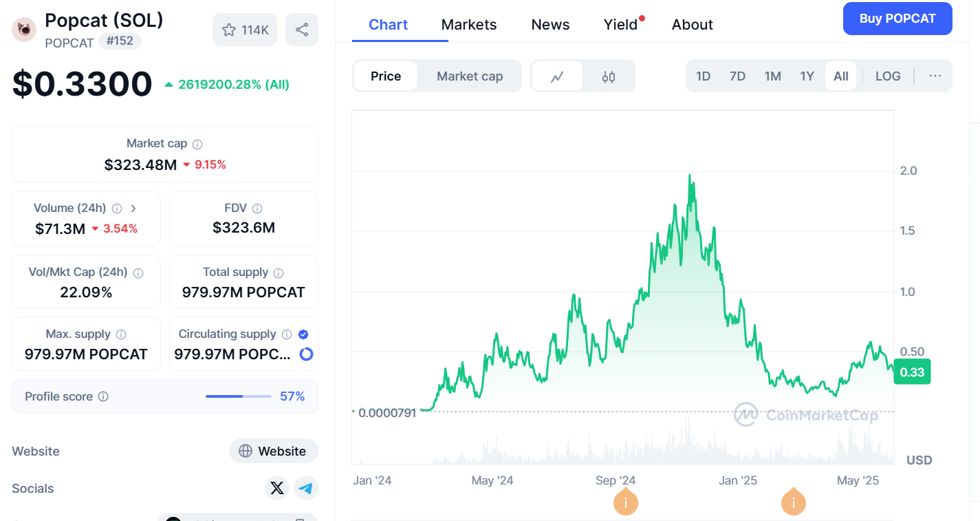Open the X (Twitter) social icon

277,488
